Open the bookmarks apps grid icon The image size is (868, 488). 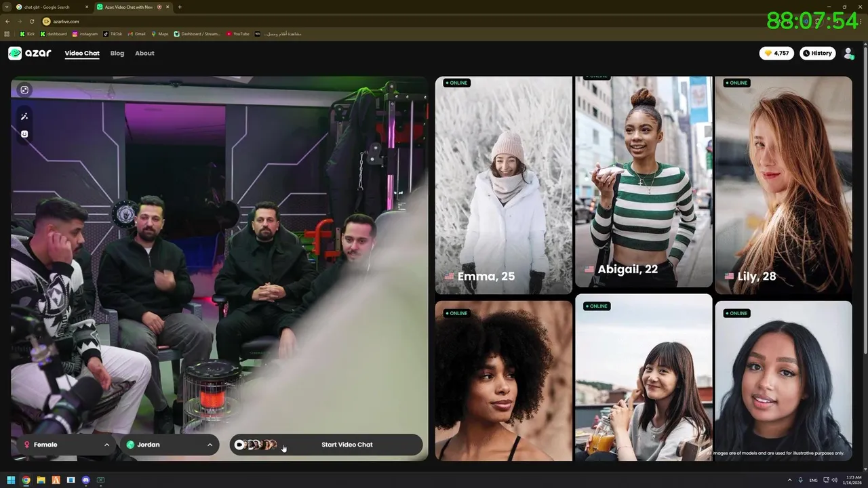click(7, 34)
